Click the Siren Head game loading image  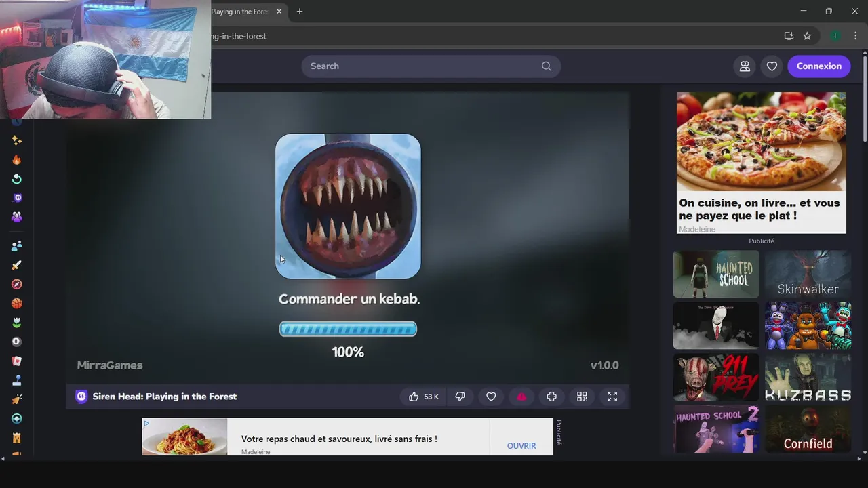click(348, 206)
